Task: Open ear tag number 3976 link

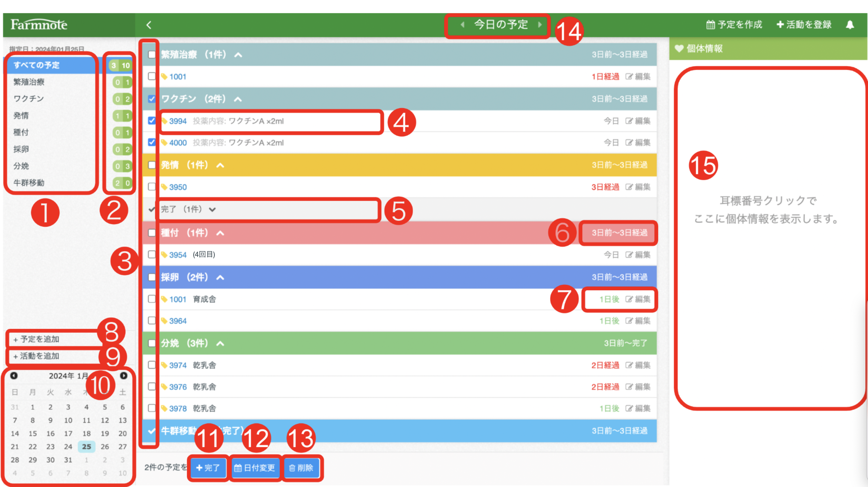Action: coord(178,387)
